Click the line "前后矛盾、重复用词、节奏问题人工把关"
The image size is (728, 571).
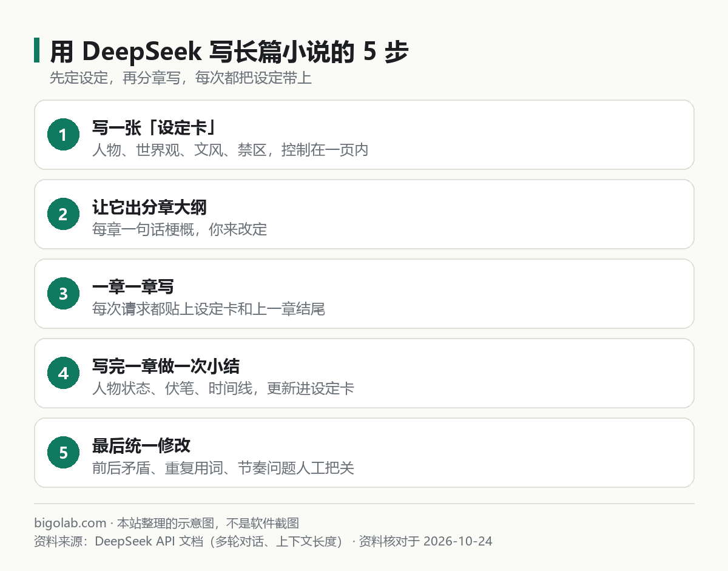pyautogui.click(x=223, y=468)
